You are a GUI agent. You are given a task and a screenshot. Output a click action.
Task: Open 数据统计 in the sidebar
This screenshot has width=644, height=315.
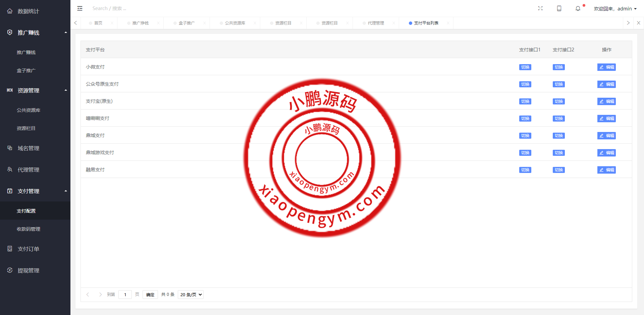pos(28,11)
